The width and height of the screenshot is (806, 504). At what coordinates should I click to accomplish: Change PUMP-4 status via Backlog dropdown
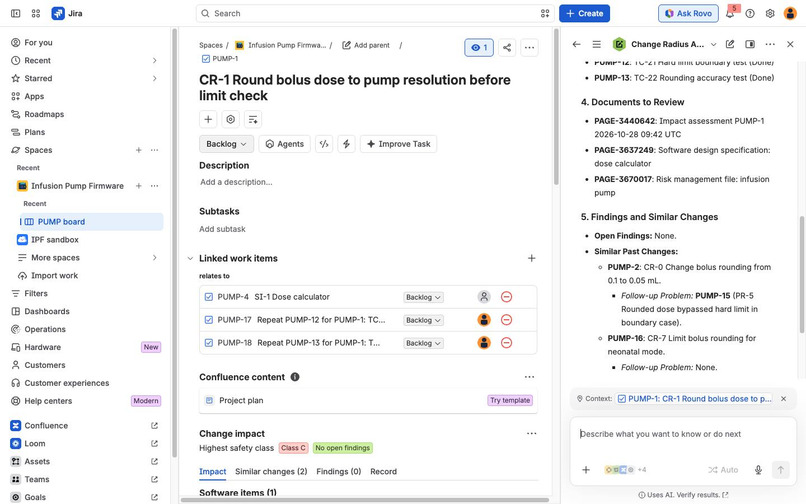pos(423,297)
